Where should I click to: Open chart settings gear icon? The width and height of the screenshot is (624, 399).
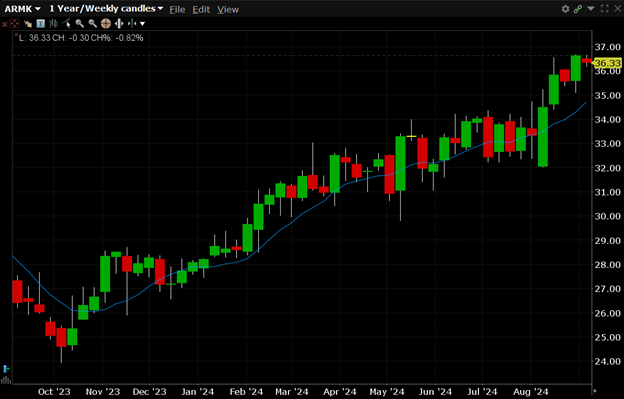[565, 9]
